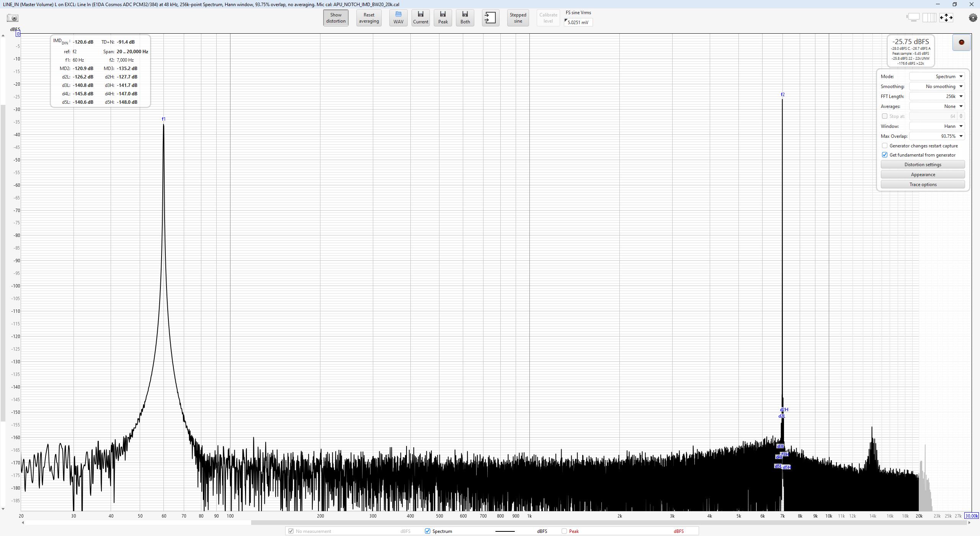Open graph limits with the four-arrow icon

click(x=946, y=17)
